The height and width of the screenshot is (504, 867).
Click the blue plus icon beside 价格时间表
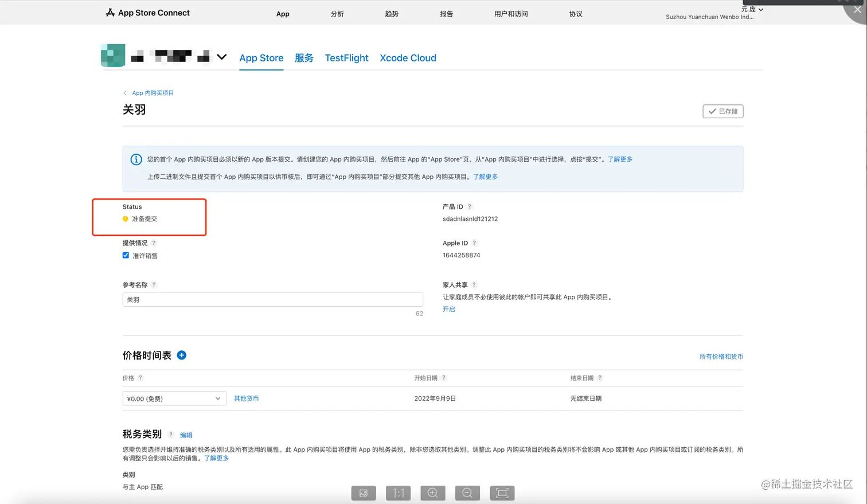[x=181, y=355]
